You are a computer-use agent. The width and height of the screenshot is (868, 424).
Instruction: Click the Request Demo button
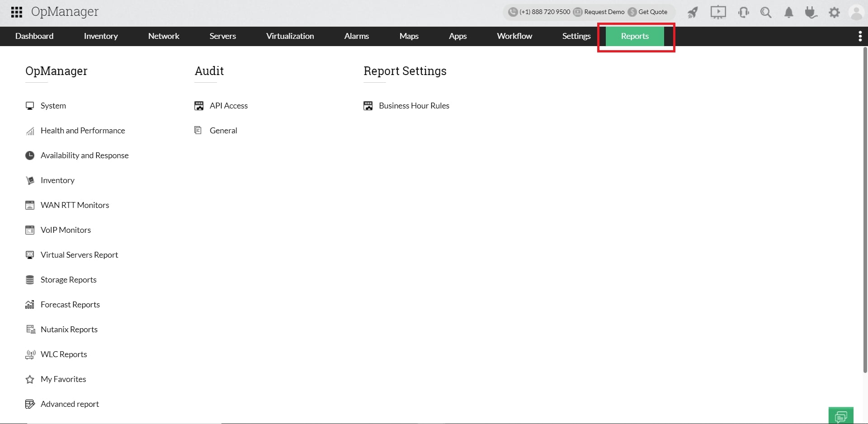(599, 12)
